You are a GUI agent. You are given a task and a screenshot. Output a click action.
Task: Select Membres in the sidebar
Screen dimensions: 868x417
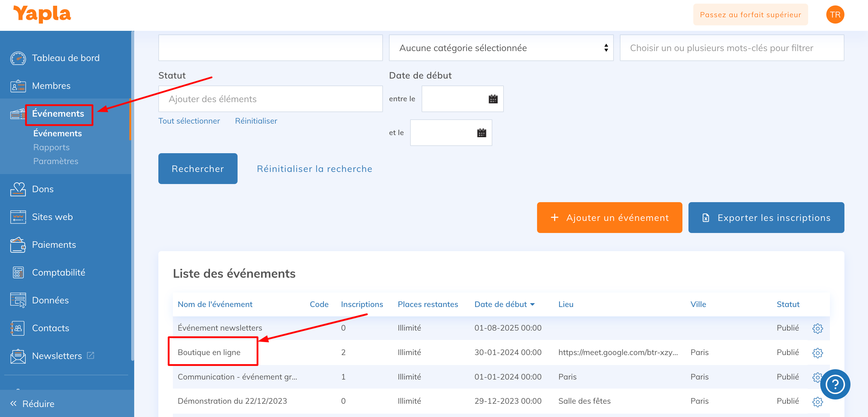[x=51, y=86]
